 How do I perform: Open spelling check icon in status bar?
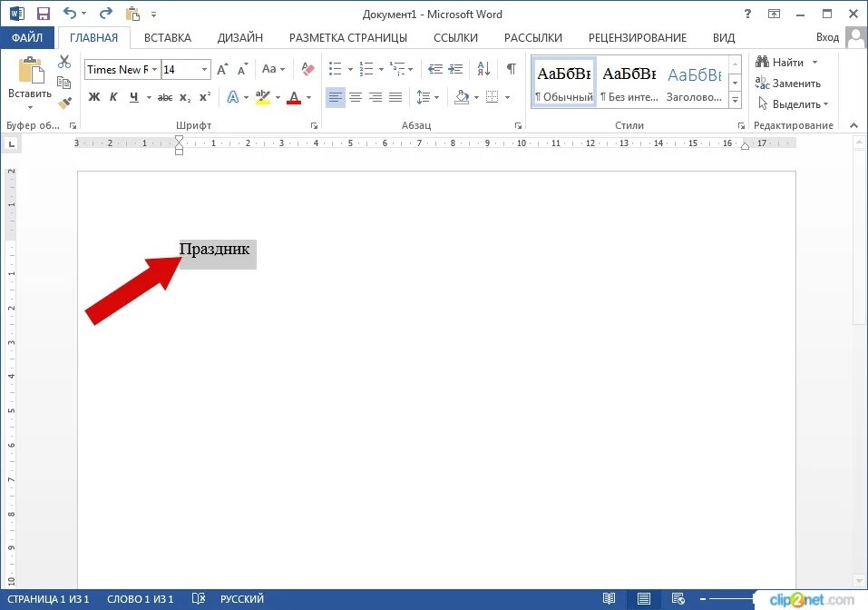point(198,599)
